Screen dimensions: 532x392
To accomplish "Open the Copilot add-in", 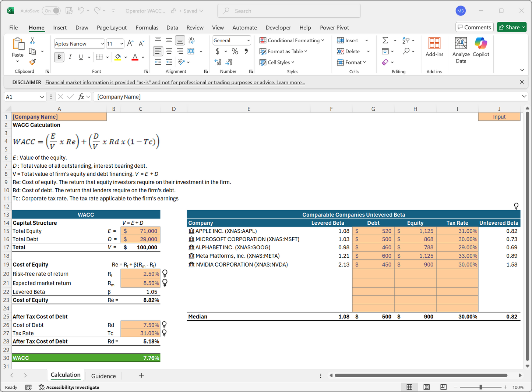I will click(x=481, y=47).
